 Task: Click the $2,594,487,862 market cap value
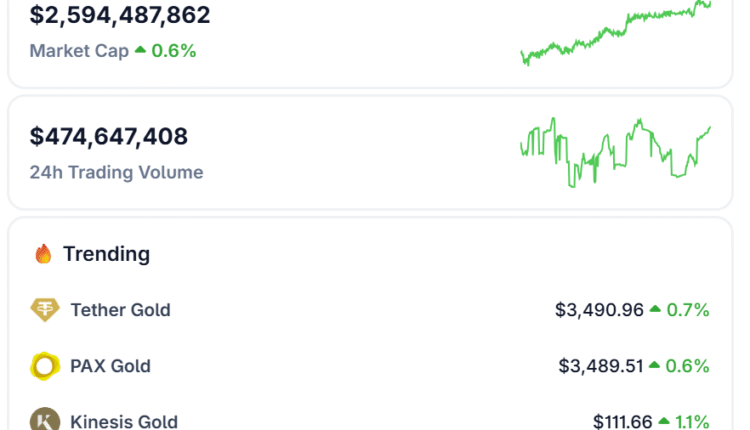tap(120, 15)
